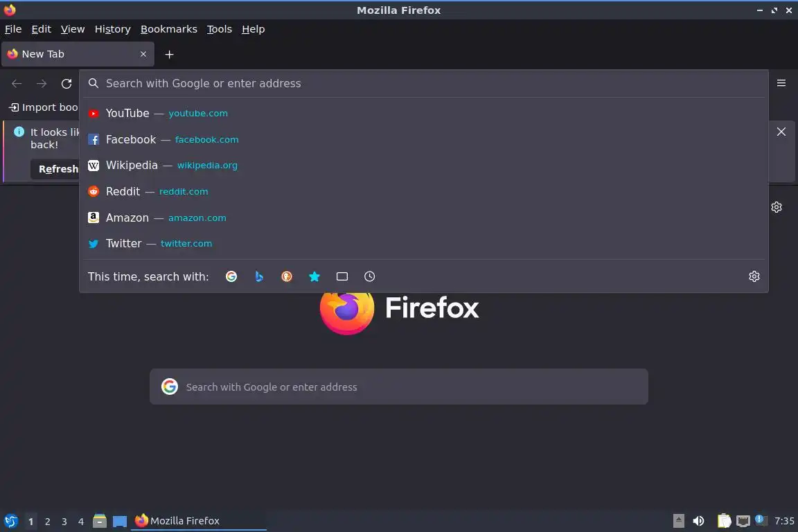798x532 pixels.
Task: Pick DuckDuckGo search engine icon
Action: click(x=287, y=276)
